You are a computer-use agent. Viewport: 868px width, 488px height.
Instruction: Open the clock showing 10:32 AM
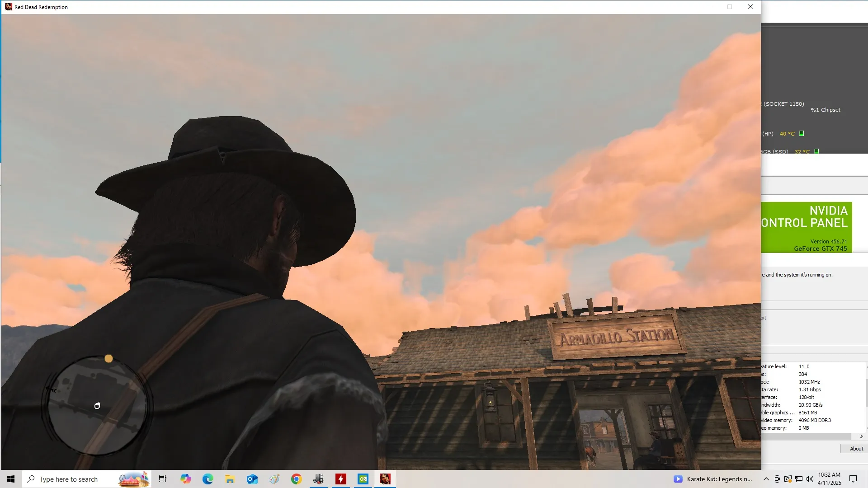[x=829, y=479]
